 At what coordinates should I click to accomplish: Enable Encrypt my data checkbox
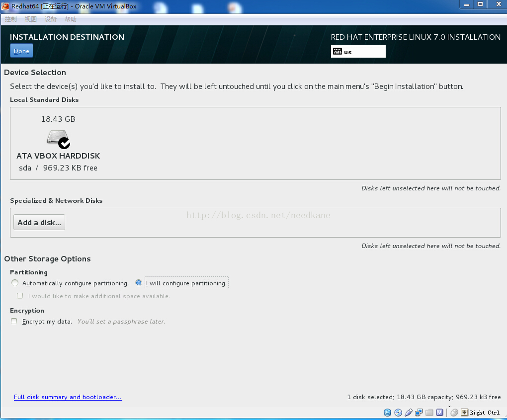pyautogui.click(x=14, y=321)
